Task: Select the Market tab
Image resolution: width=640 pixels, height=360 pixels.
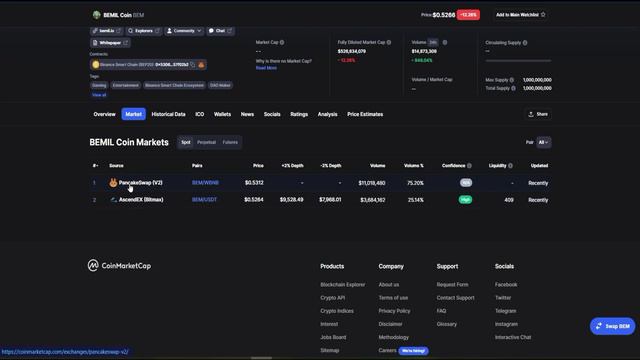Action: [133, 114]
